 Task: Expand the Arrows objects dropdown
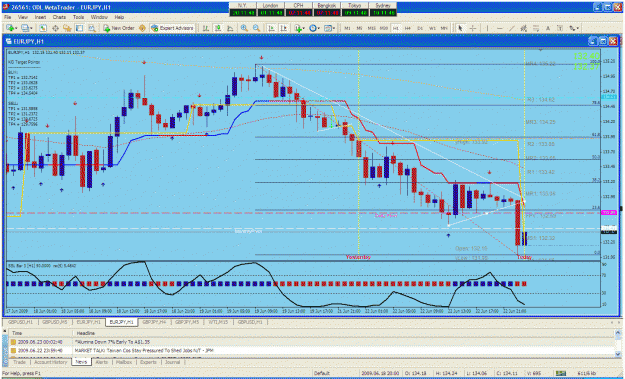[x=574, y=28]
